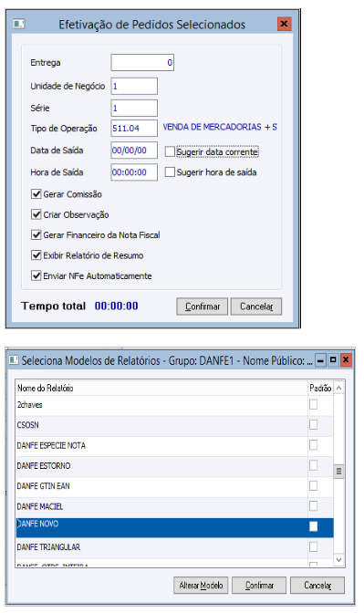Close the Seleciona Modelos de Relatórios window

[346, 359]
